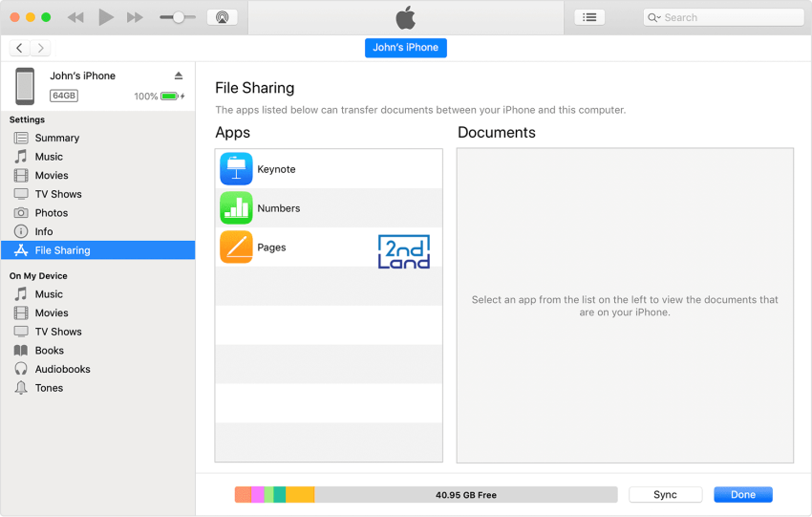Open Photos settings

click(x=97, y=212)
